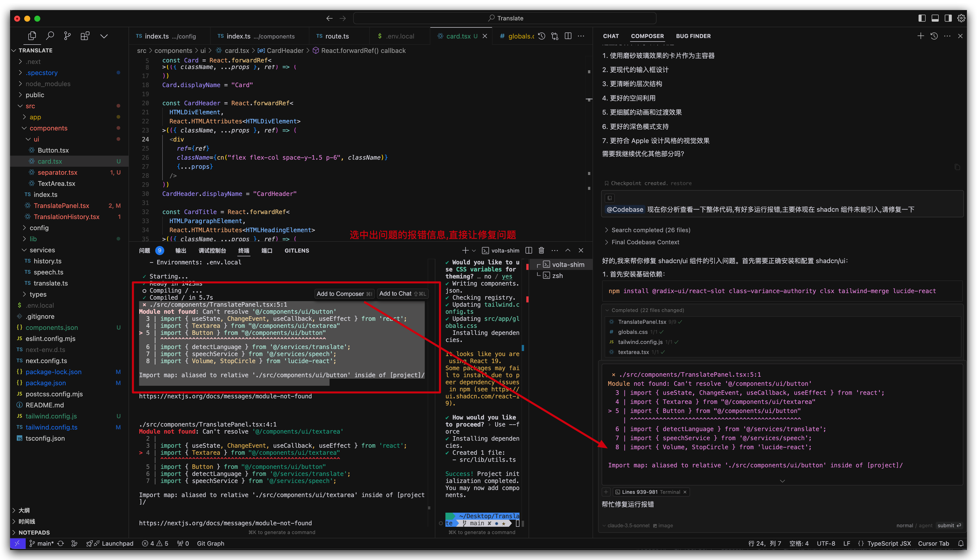Open the Extensions view icon
This screenshot has height=560, width=977.
click(x=85, y=36)
